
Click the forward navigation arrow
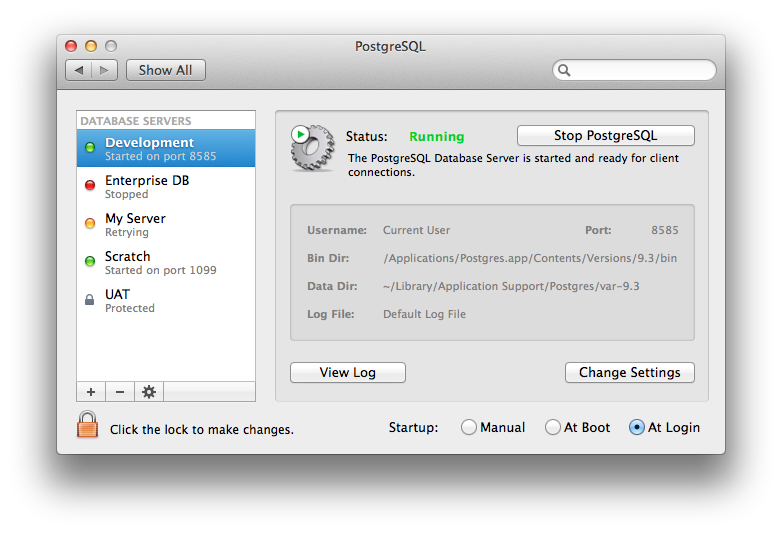[104, 70]
